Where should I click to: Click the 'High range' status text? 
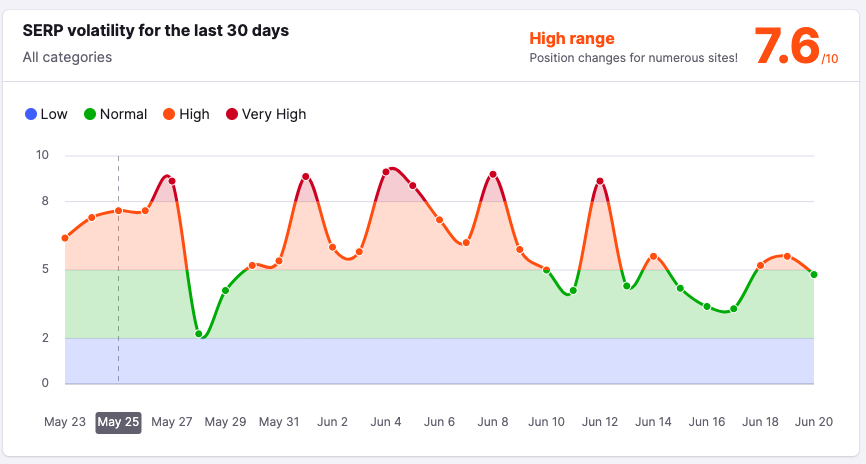click(x=572, y=38)
